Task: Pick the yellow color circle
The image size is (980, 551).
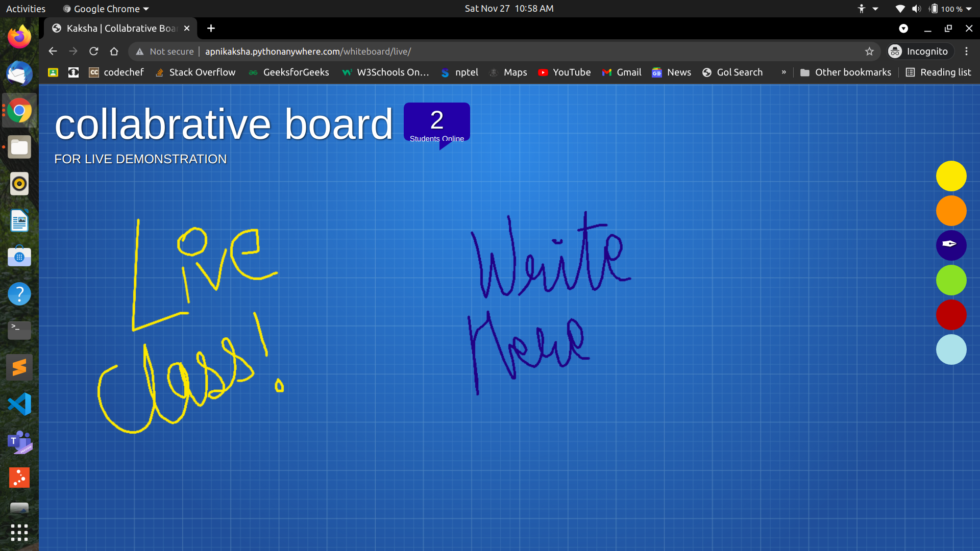Action: [951, 176]
